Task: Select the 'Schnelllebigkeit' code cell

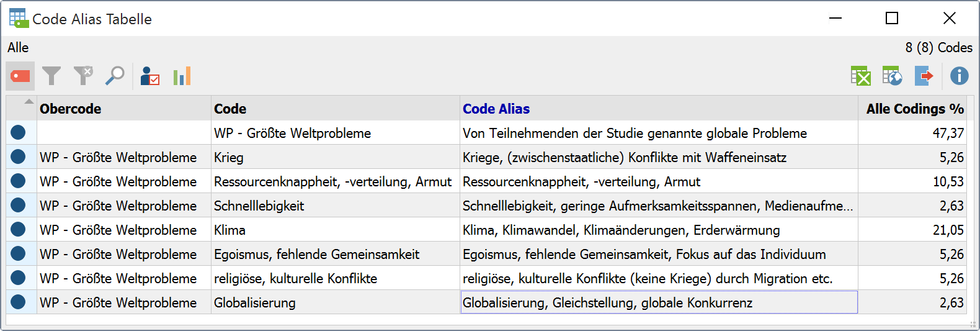Action: (336, 206)
